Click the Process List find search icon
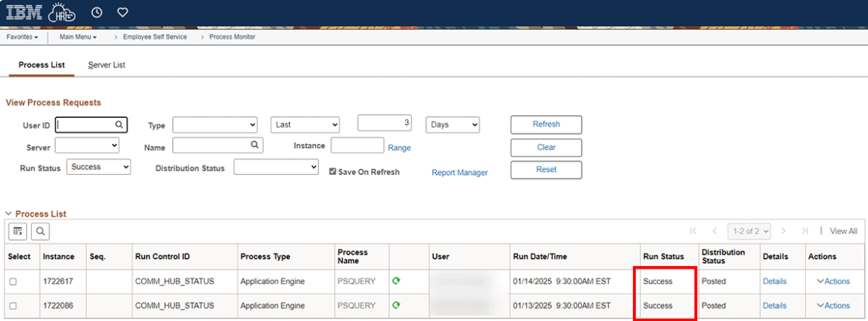The image size is (868, 321). click(x=40, y=231)
